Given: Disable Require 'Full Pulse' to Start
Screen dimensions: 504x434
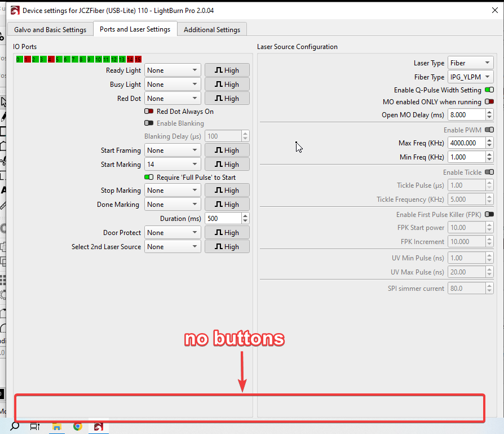Looking at the screenshot, I should (149, 177).
